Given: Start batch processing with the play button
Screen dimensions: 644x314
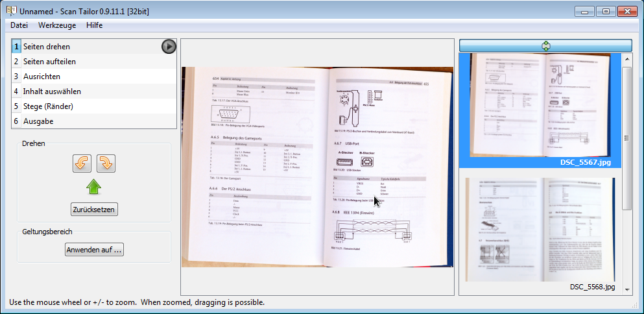Looking at the screenshot, I should [169, 47].
